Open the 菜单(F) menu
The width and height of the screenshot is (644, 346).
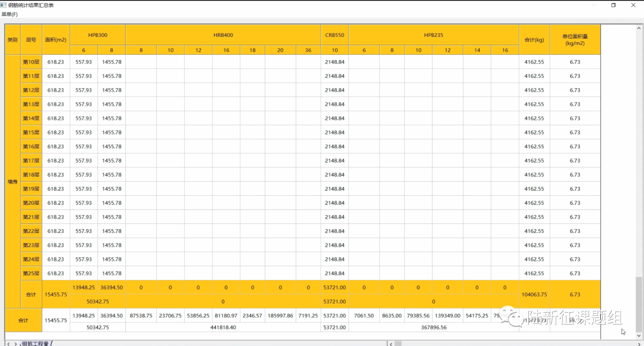coord(10,14)
